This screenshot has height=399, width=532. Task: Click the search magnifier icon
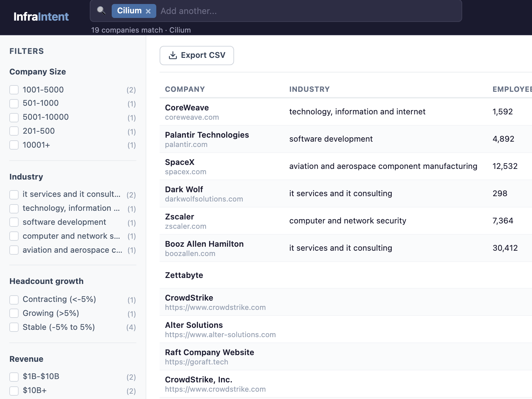click(101, 10)
